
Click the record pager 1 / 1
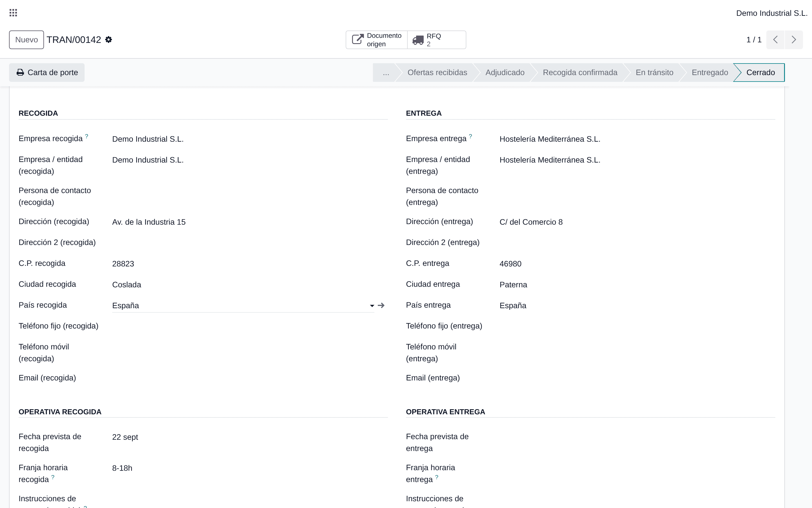coord(754,40)
